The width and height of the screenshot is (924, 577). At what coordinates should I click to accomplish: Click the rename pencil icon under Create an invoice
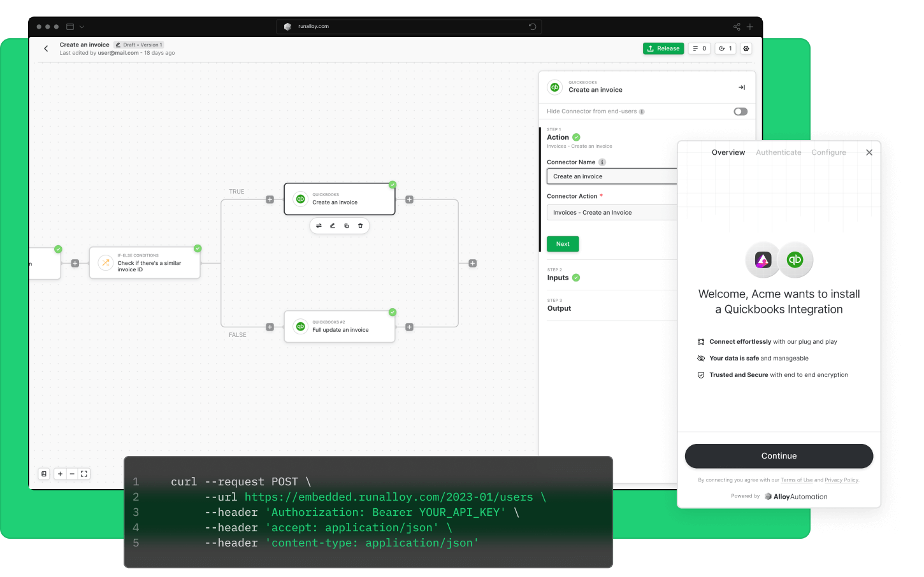coord(332,225)
